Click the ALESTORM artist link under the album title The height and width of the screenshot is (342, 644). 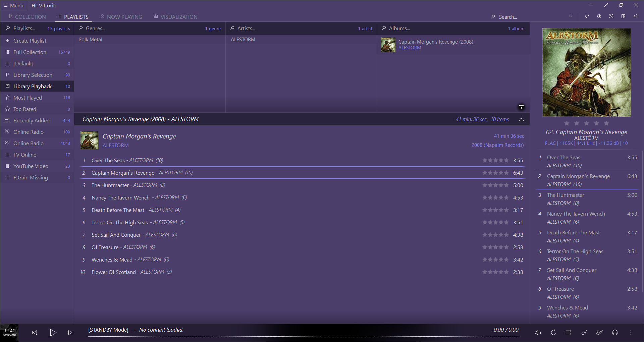click(x=116, y=146)
